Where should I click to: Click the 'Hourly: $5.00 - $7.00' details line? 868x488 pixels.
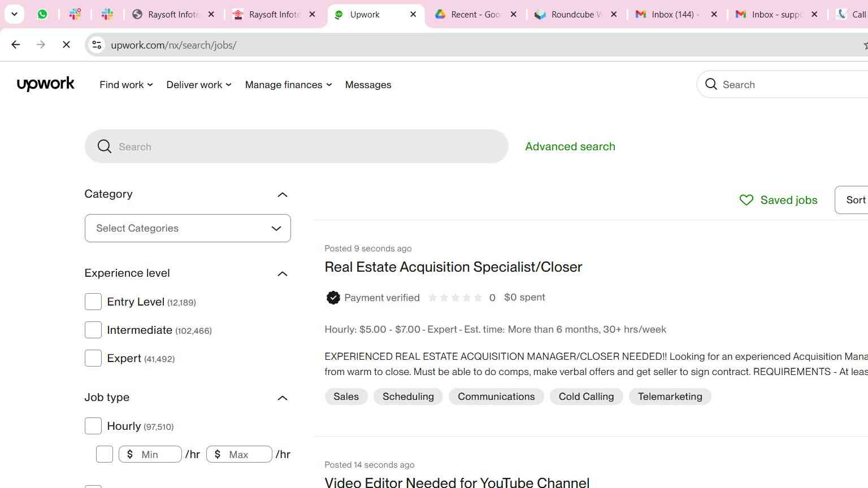pos(495,329)
